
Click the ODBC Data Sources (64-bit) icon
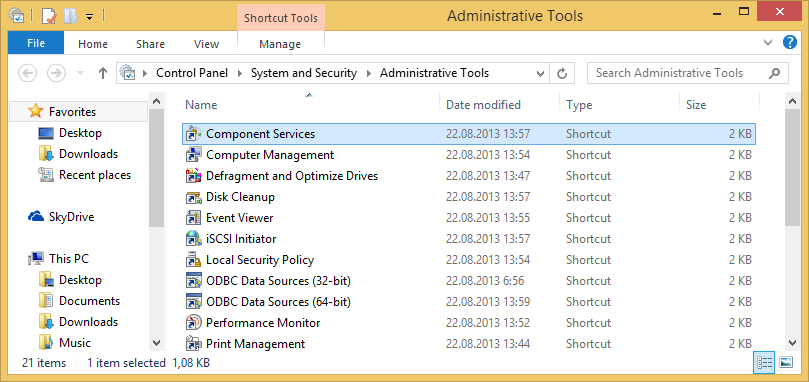pyautogui.click(x=193, y=302)
